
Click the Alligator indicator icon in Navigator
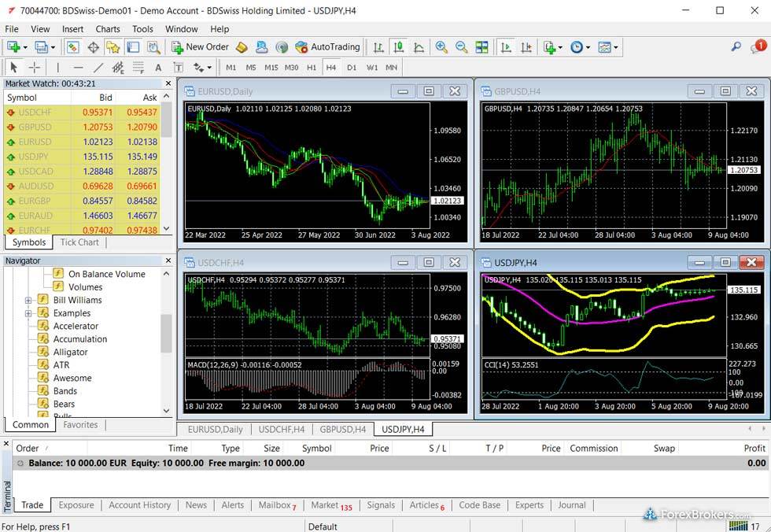coord(43,352)
